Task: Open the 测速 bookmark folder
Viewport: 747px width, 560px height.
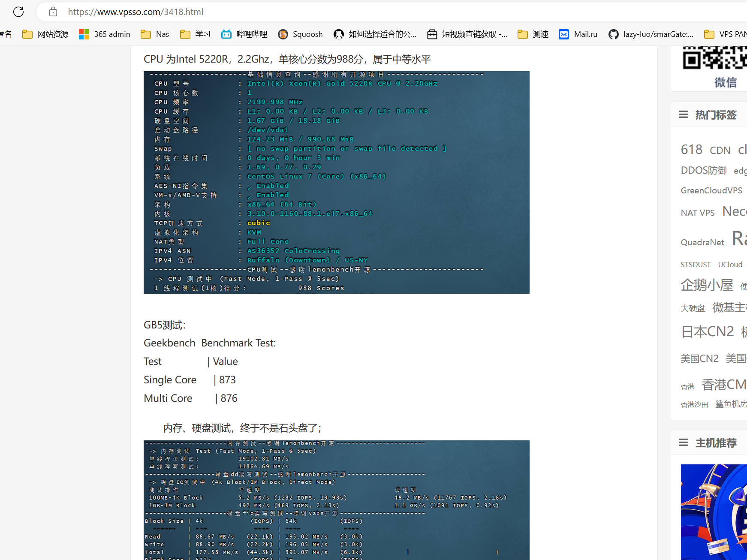Action: (533, 34)
